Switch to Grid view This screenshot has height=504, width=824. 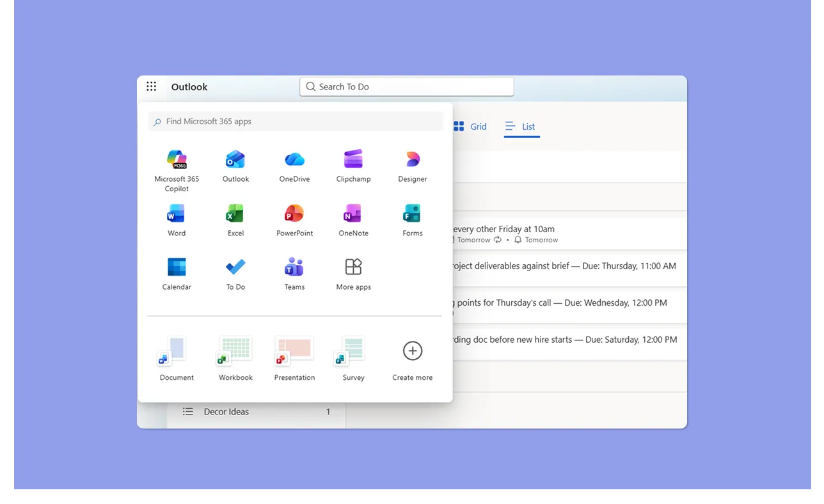(x=470, y=127)
